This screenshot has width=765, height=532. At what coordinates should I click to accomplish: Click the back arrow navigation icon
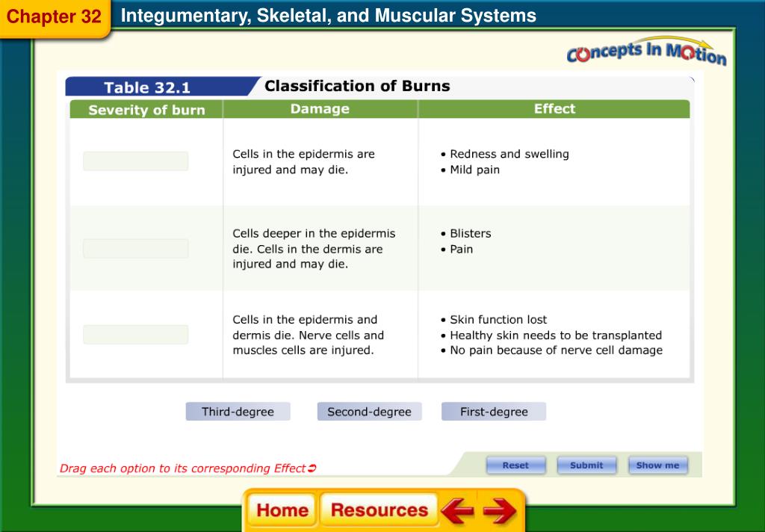click(457, 510)
